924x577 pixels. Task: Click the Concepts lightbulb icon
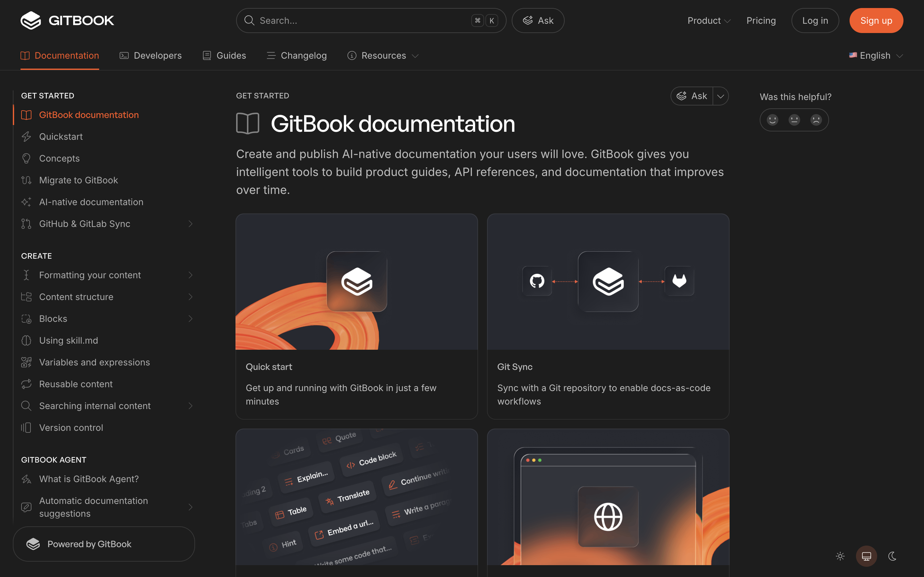click(26, 158)
